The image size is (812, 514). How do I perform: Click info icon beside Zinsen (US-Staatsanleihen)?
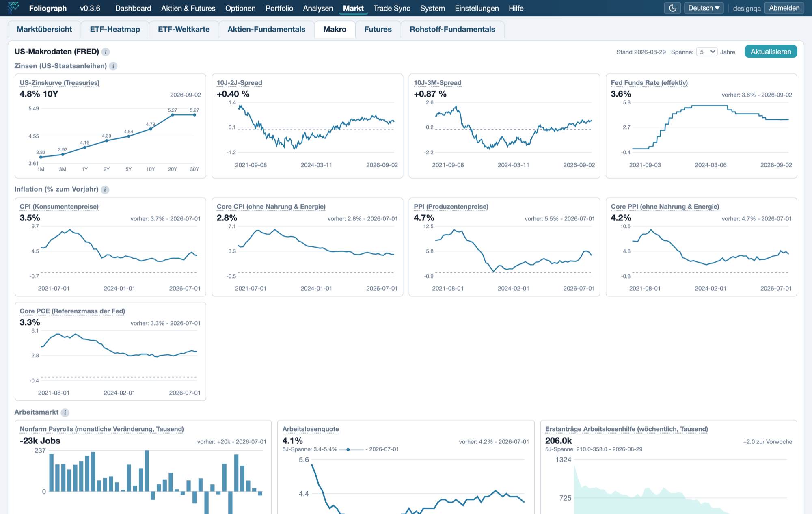(113, 66)
